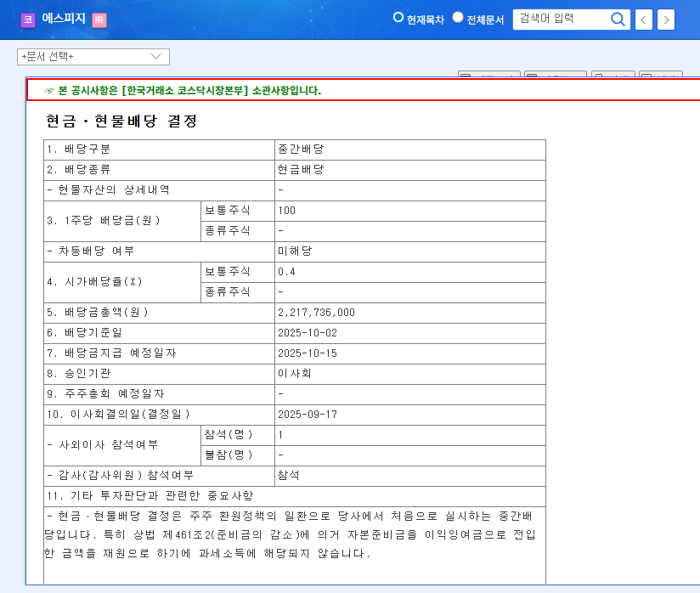The image size is (700, 593).
Task: Click the total dividend amount 2,217,736,000
Action: point(316,313)
